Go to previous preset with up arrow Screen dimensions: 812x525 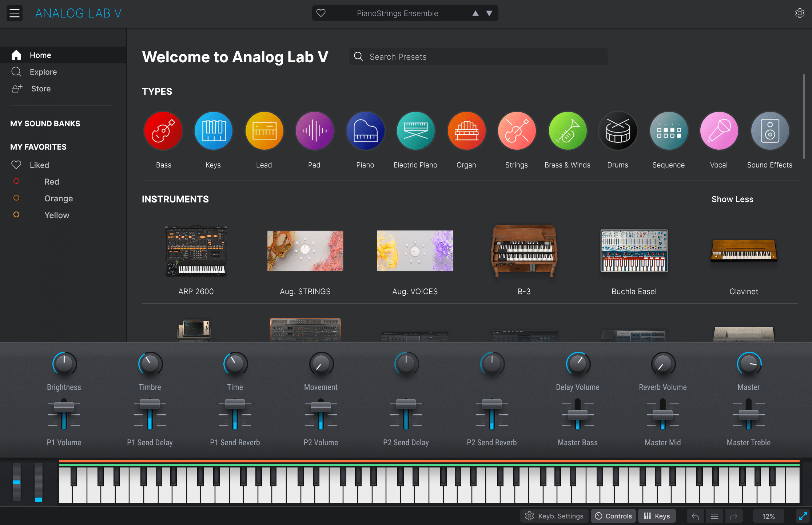coord(475,13)
